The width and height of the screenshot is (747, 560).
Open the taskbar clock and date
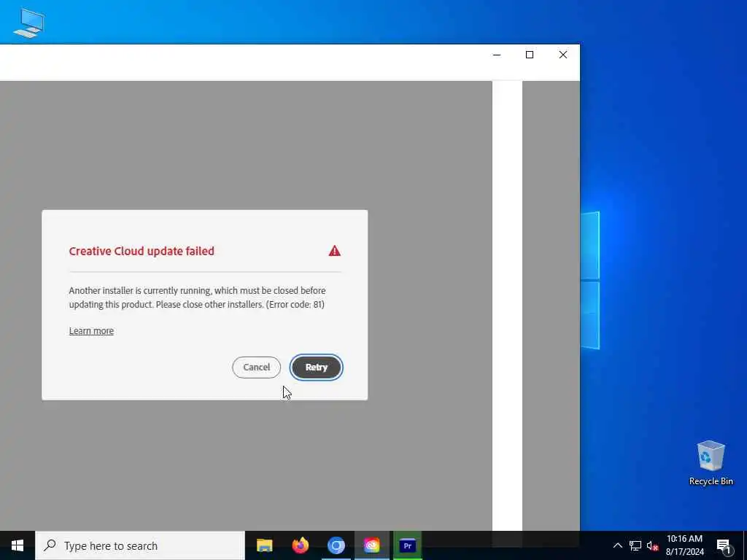684,545
